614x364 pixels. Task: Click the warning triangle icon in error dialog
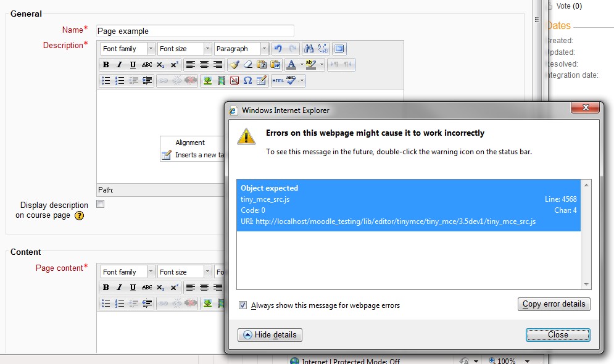click(246, 136)
